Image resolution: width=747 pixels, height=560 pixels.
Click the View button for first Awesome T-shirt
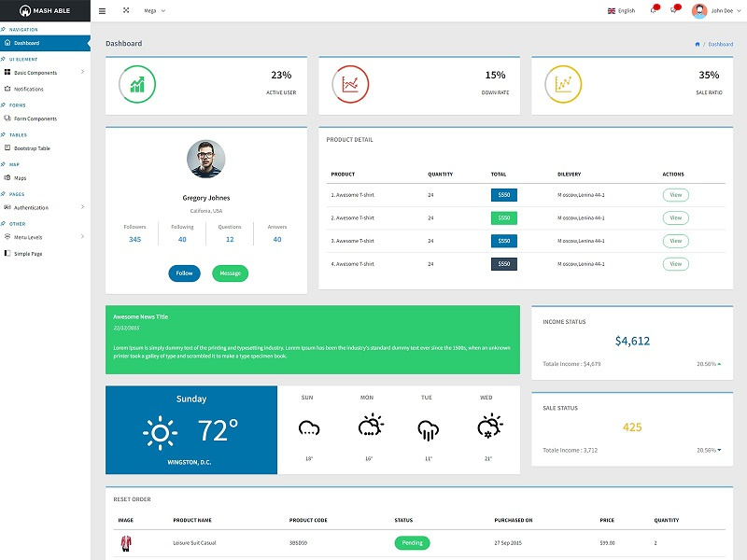tap(675, 195)
